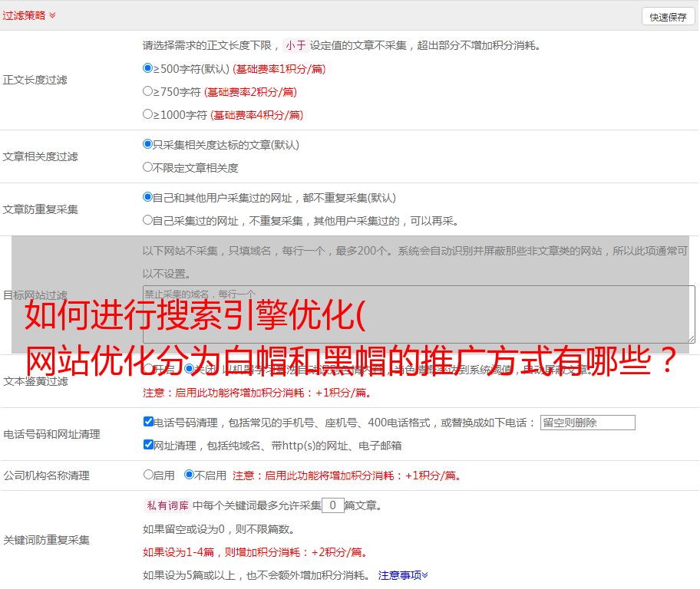This screenshot has width=700, height=589.
Task: Expand the 注意事项 link
Action: click(x=403, y=575)
